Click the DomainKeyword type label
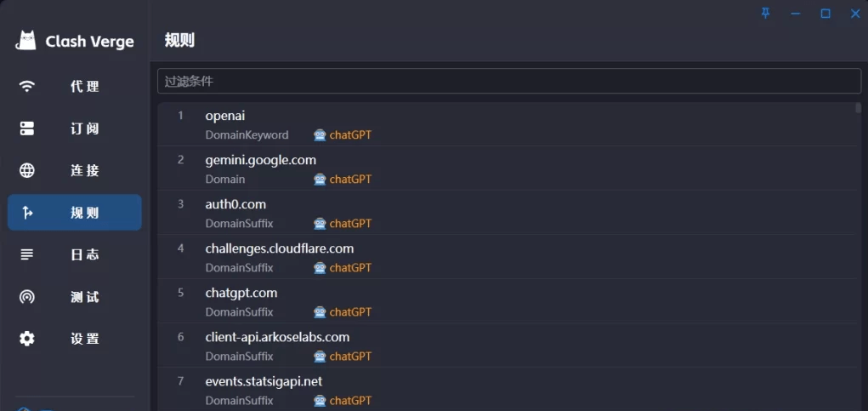Viewport: 868px width, 411px height. pyautogui.click(x=247, y=135)
